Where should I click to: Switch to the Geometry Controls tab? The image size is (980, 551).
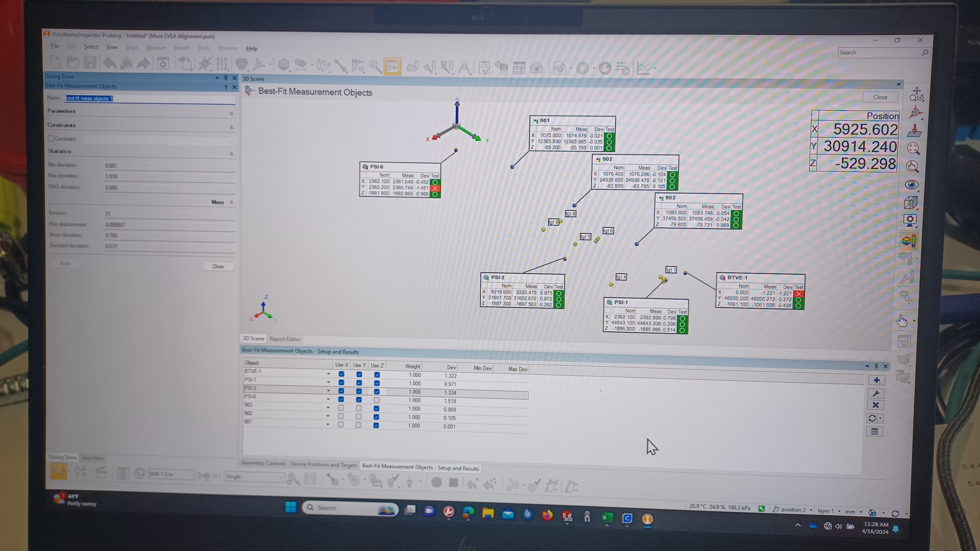263,463
